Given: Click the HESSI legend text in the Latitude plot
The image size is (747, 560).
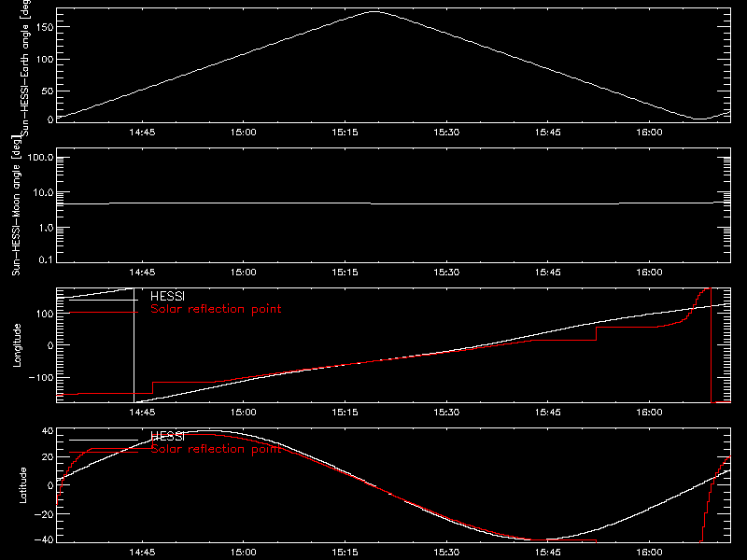Looking at the screenshot, I should [x=167, y=436].
